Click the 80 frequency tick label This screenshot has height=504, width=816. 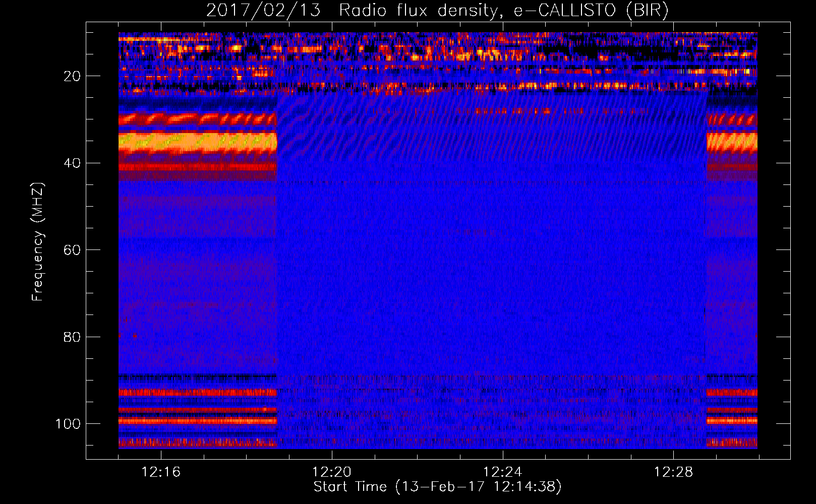72,337
